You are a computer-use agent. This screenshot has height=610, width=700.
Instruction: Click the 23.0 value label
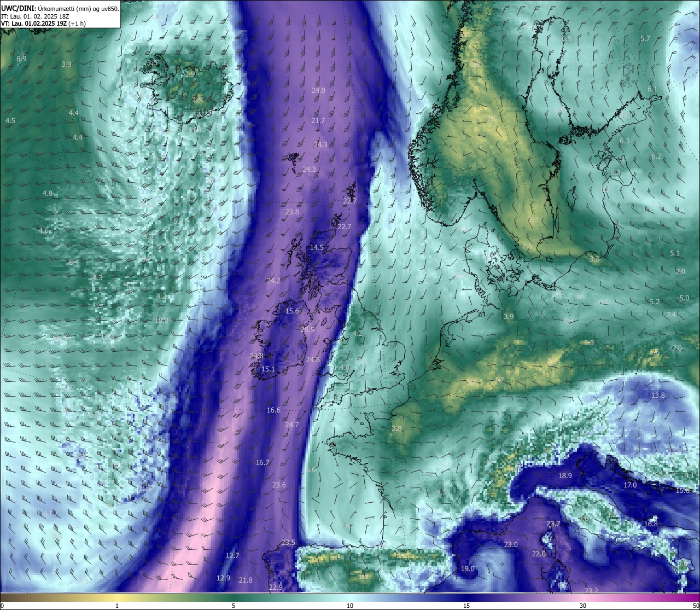point(511,544)
